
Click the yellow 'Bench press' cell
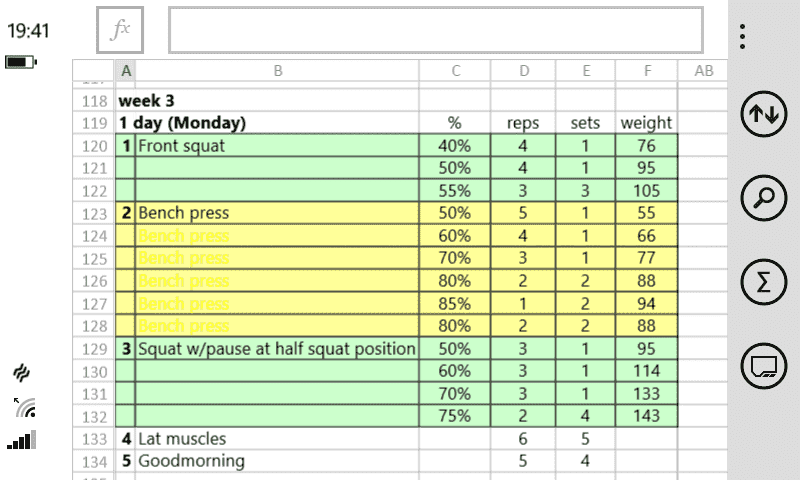(x=276, y=213)
